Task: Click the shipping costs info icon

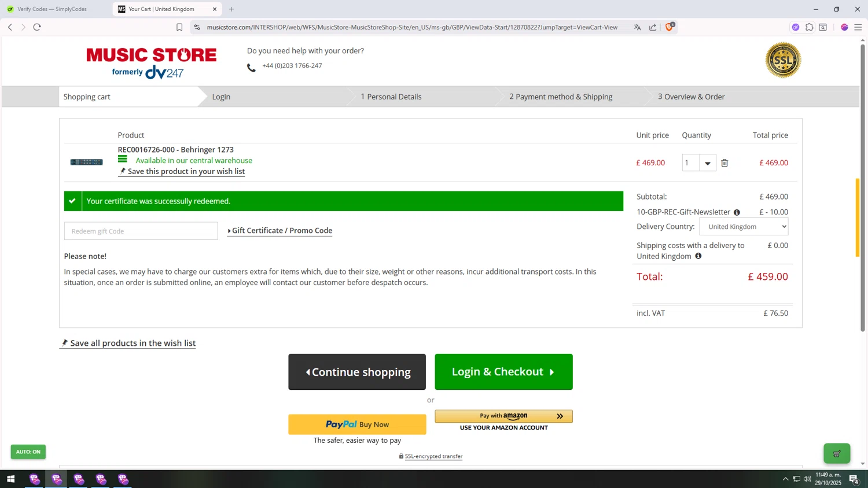Action: click(x=698, y=256)
